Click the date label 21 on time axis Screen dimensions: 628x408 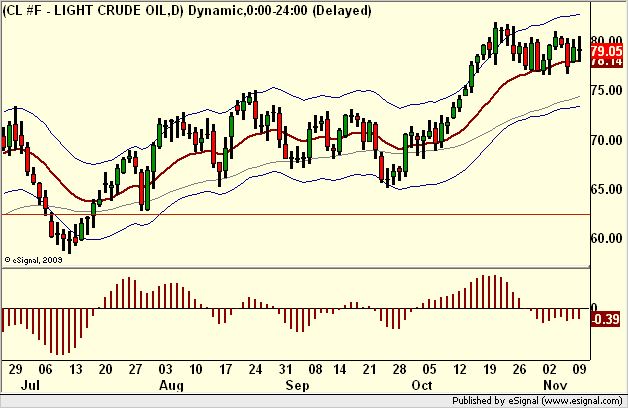pyautogui.click(x=369, y=369)
